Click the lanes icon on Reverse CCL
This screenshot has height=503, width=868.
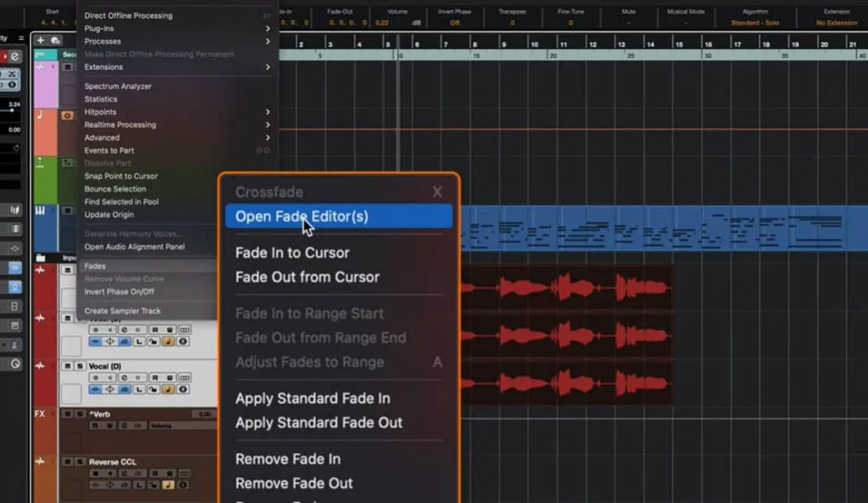pos(184,473)
